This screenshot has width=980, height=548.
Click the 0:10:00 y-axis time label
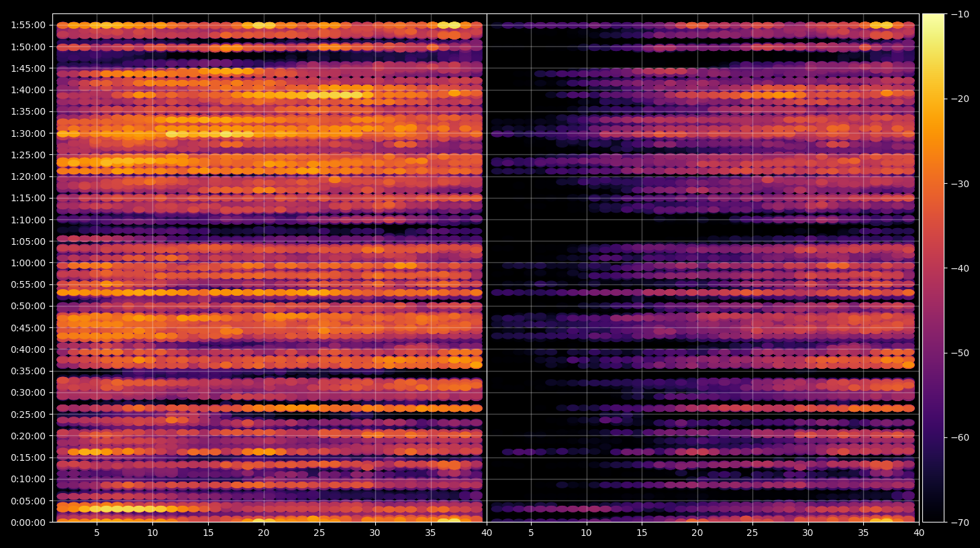pyautogui.click(x=28, y=479)
